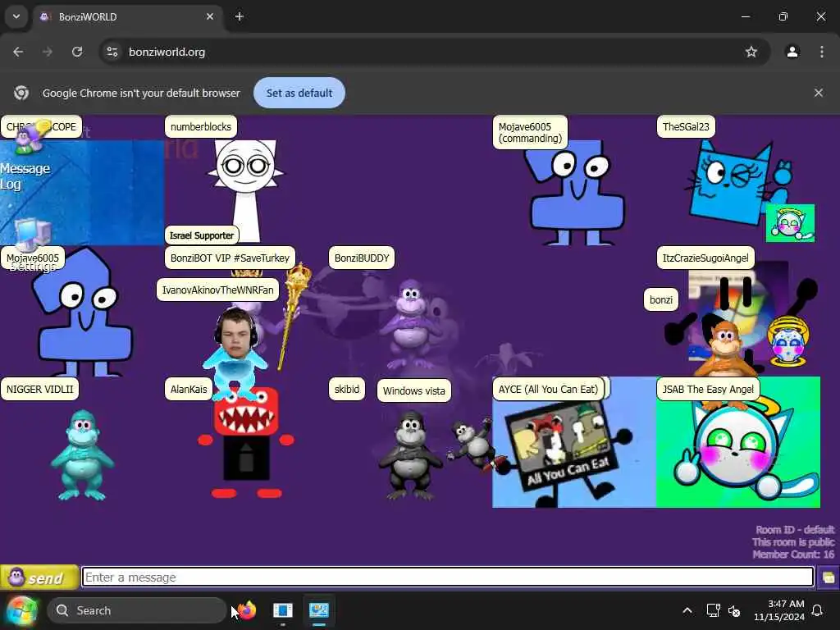Click Windows vista's black gorilla avatar
The image size is (840, 630).
410,455
